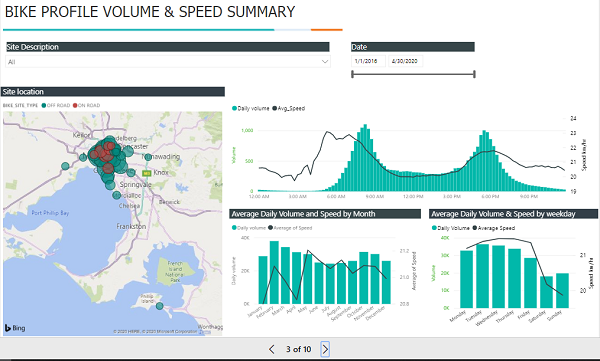Image resolution: width=600 pixels, height=361 pixels.
Task: Click the report title 'BIKE PROFILE VOLUME & SPEED SUMMARY'
Action: (150, 12)
